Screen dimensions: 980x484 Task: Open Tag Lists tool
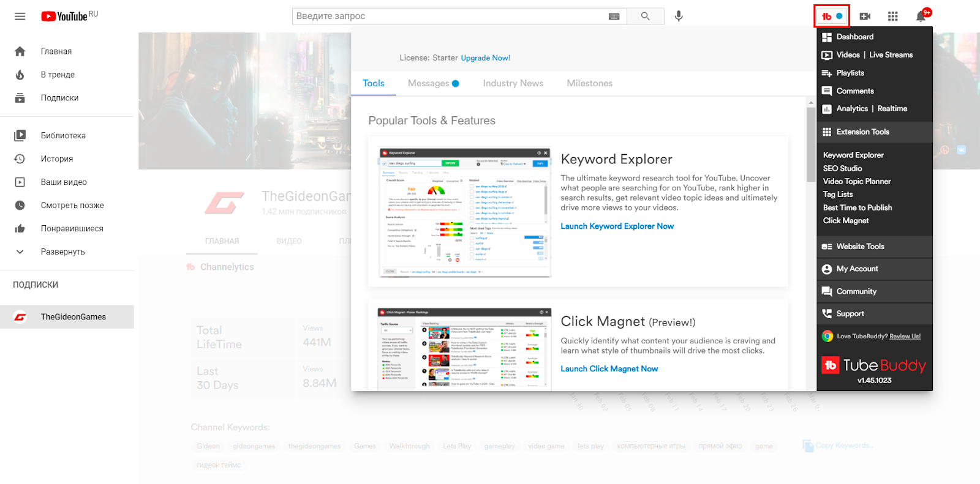click(x=837, y=194)
